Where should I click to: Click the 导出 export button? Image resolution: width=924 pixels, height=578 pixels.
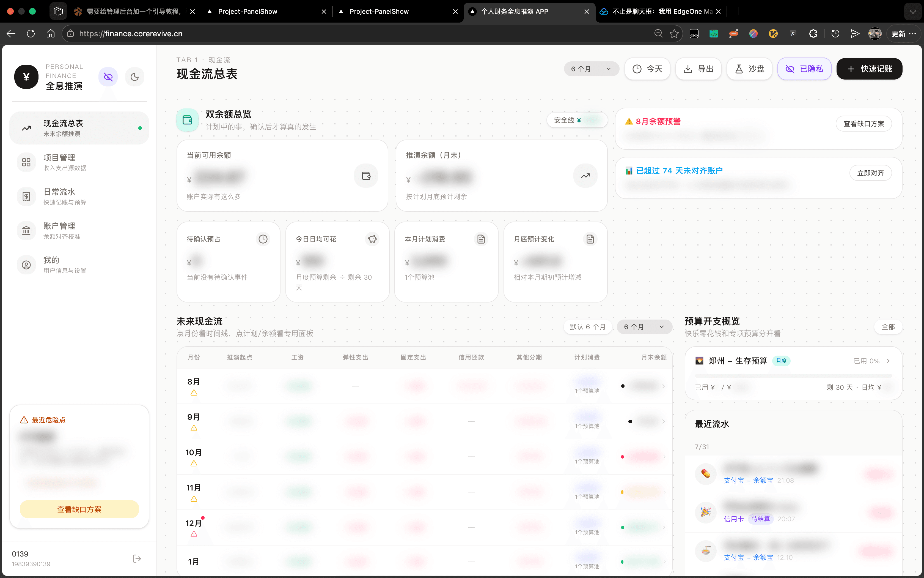tap(698, 69)
